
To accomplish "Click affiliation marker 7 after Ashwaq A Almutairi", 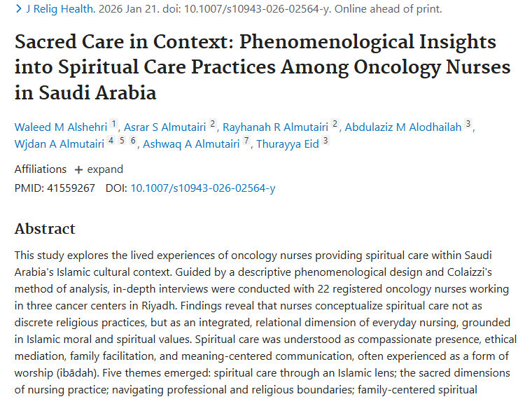I will coord(246,142).
